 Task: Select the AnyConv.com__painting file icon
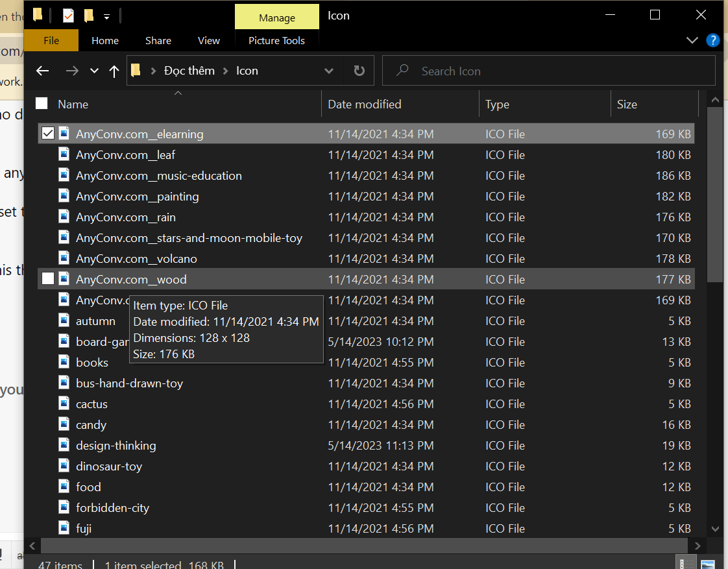click(64, 197)
